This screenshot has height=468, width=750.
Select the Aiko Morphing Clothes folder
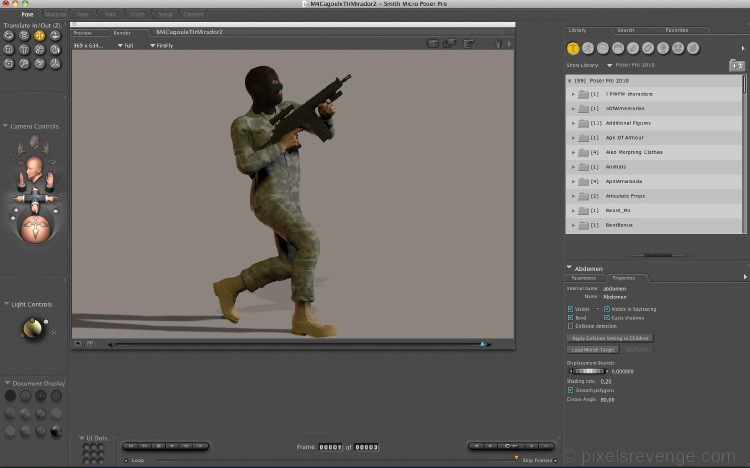tap(654, 152)
